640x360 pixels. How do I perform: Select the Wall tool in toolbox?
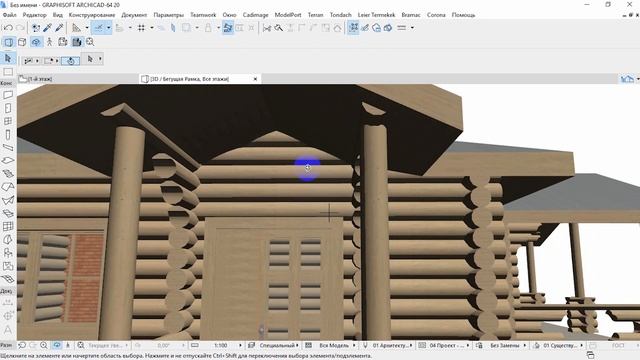tap(8, 95)
